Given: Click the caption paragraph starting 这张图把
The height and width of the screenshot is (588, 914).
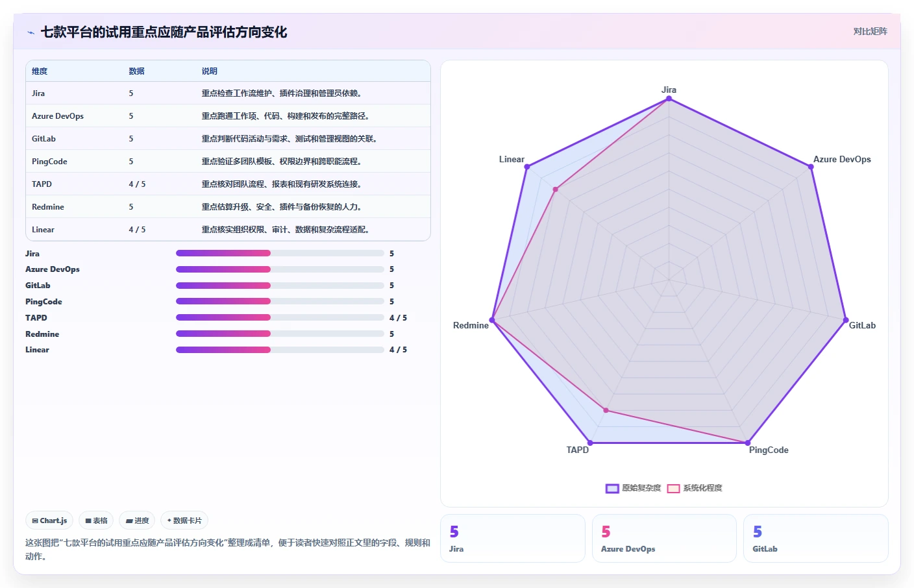Looking at the screenshot, I should point(228,549).
